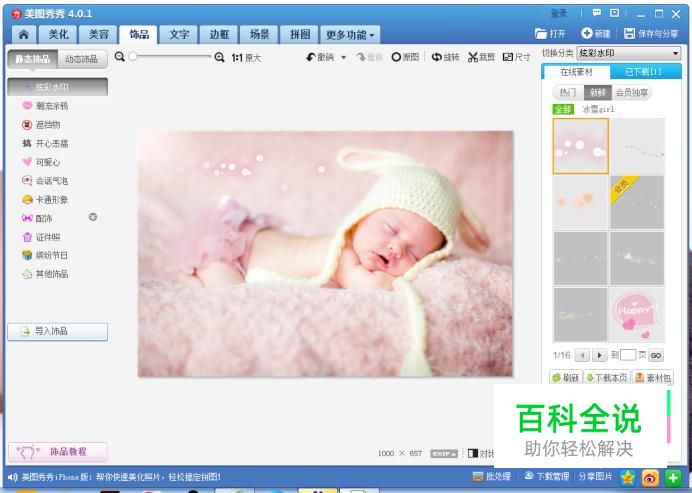Select the 全部 tag filter
The height and width of the screenshot is (493, 692).
coord(563,109)
